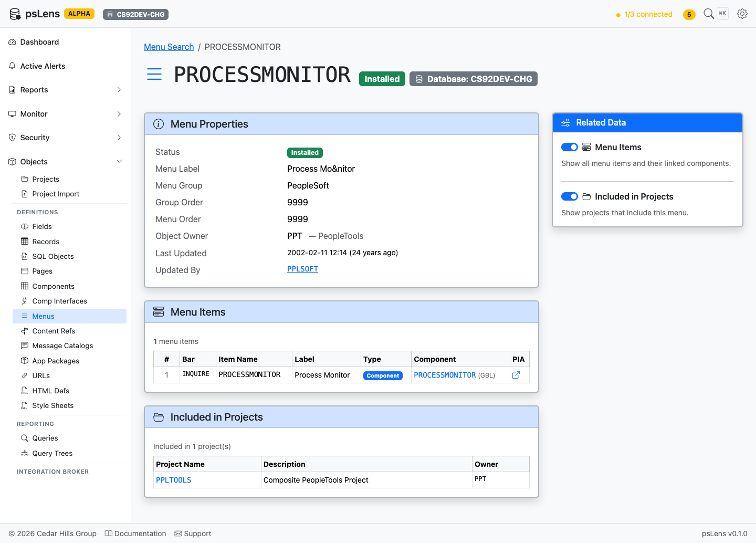Click the Menu Properties info icon
Screen dimensions: 756x543
click(x=159, y=124)
